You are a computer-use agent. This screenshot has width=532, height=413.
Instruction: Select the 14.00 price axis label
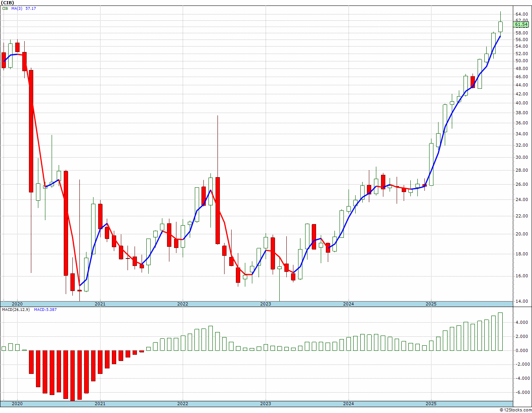(x=521, y=301)
